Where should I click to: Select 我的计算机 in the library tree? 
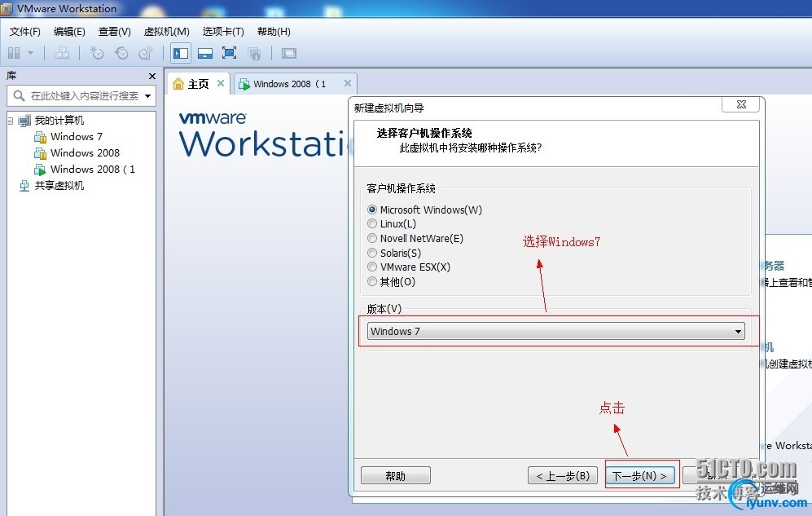click(x=59, y=121)
